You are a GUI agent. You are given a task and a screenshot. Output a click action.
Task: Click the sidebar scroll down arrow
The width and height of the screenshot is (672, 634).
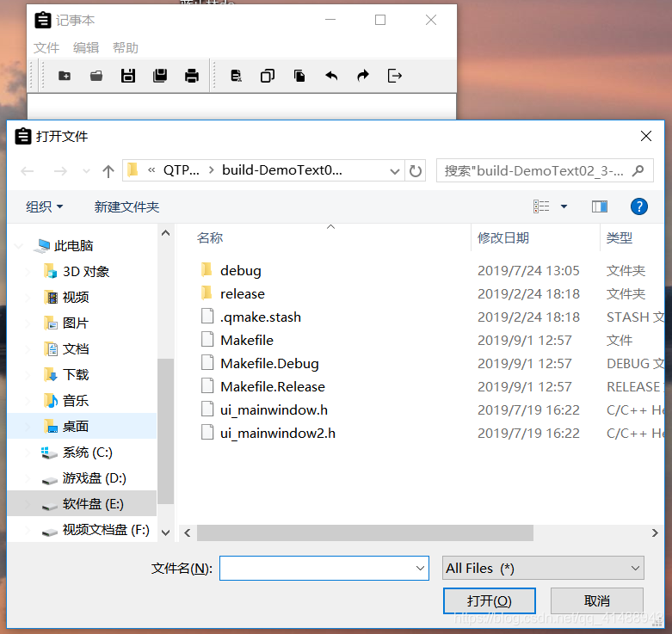pos(165,532)
